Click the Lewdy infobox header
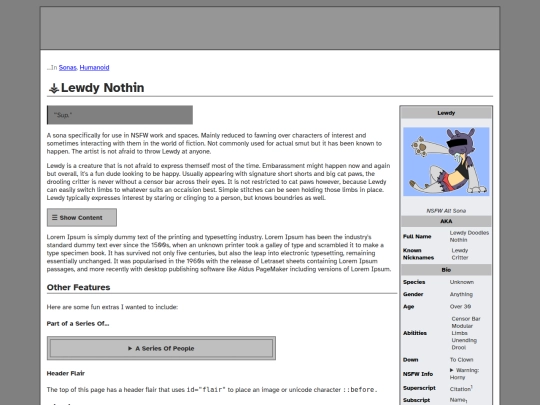 tap(446, 113)
